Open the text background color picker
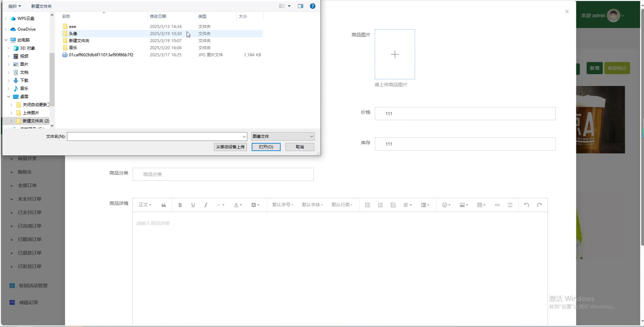Image resolution: width=644 pixels, height=327 pixels. click(x=255, y=205)
